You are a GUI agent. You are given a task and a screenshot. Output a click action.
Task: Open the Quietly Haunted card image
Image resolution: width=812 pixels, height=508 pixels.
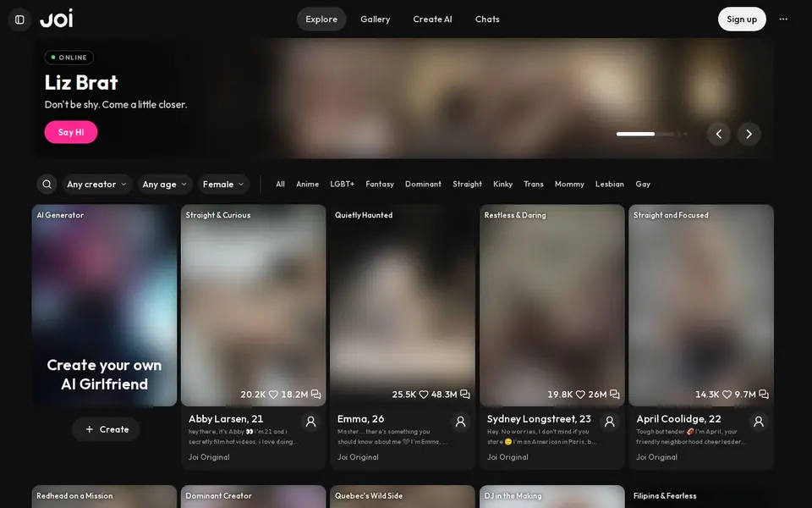[x=403, y=306]
